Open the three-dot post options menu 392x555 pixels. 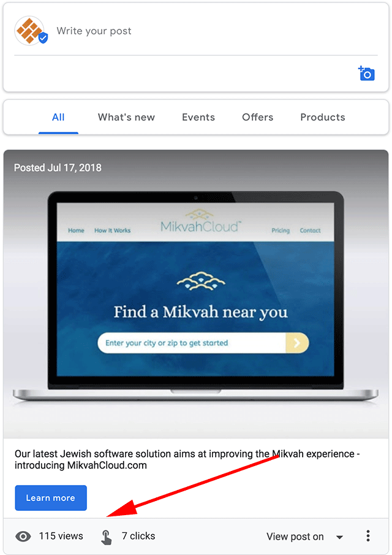368,536
